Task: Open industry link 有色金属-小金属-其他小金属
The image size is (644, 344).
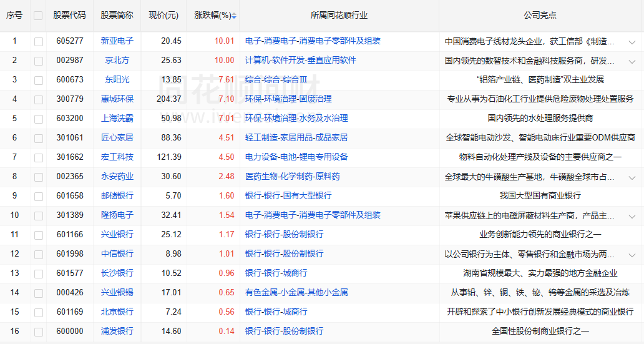Action: (296, 292)
